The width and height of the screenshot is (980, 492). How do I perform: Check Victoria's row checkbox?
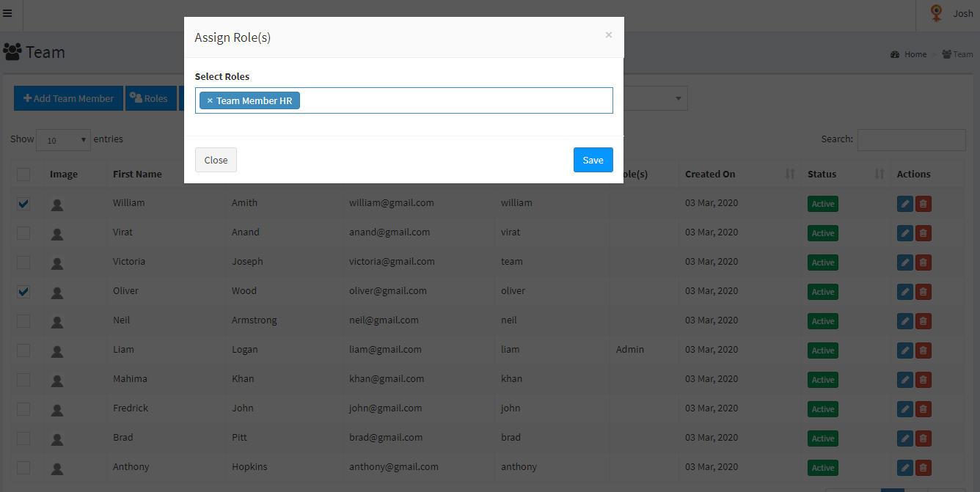23,262
